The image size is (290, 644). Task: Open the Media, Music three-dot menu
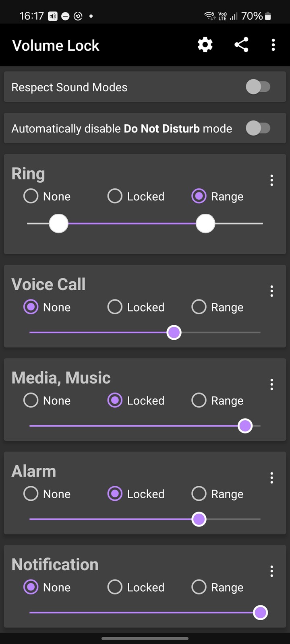[x=272, y=384]
